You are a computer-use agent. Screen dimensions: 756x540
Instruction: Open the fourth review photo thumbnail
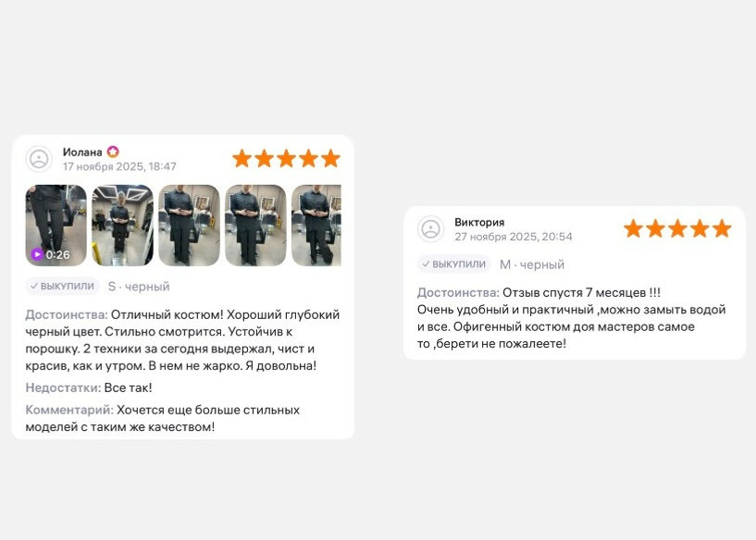click(255, 226)
